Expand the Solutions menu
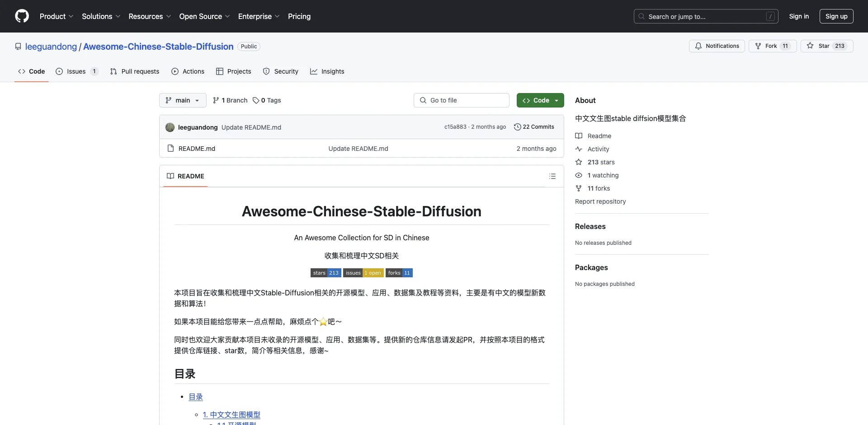 click(x=101, y=16)
